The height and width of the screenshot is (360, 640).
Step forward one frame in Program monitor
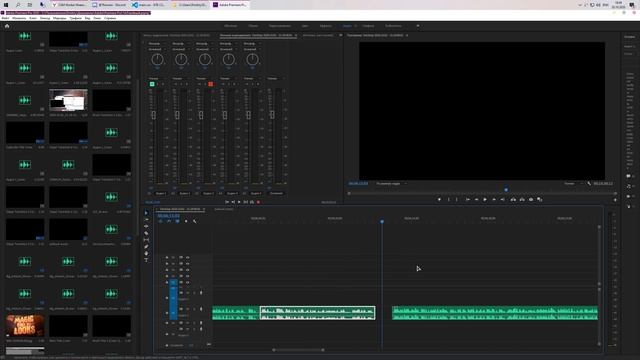tap(494, 200)
